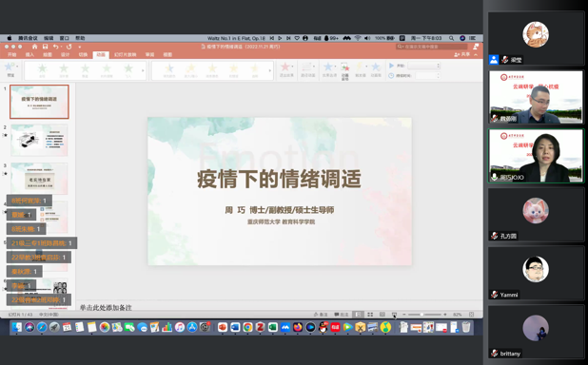Click the notes area 单击此处添加备注
Screen dimensions: 588x365
pyautogui.click(x=106, y=307)
